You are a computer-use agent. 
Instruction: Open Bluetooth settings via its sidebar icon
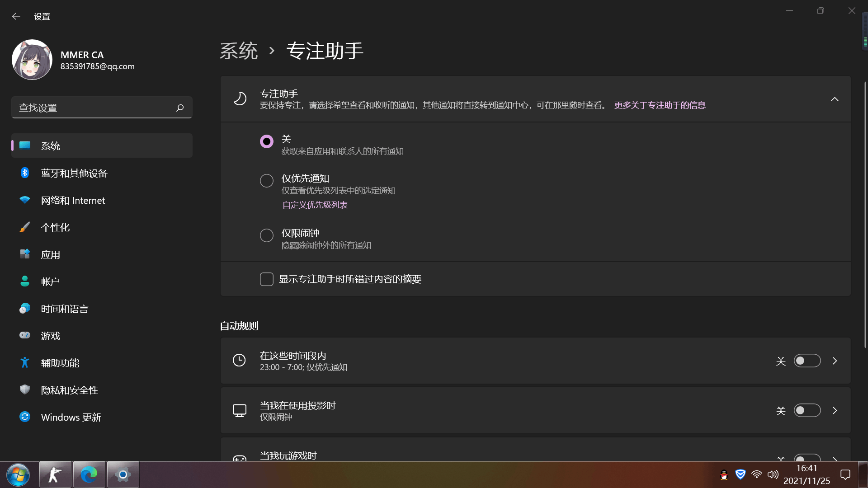[25, 173]
